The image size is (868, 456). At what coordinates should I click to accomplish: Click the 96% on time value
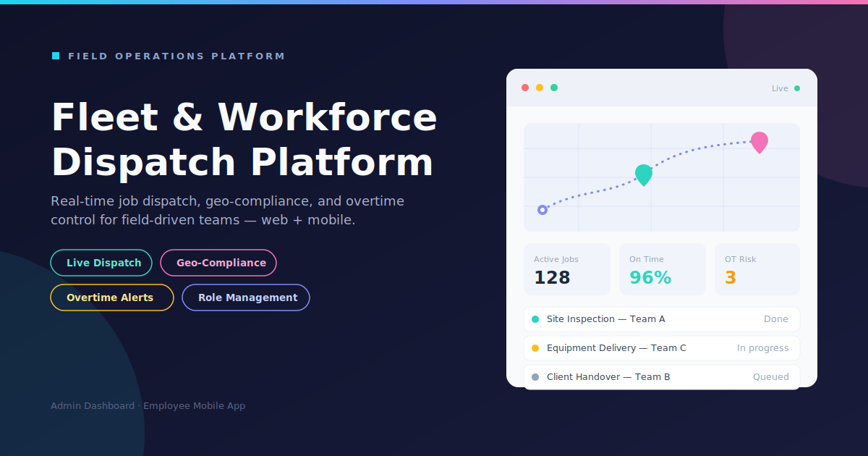650,278
